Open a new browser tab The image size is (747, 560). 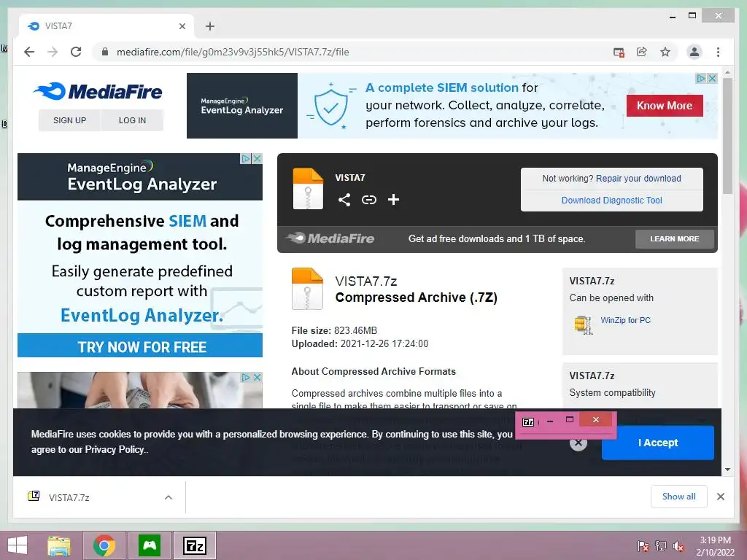(x=210, y=26)
